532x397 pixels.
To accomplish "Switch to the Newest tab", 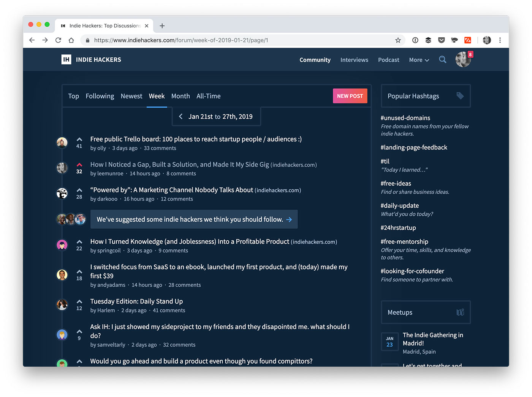I will pyautogui.click(x=131, y=96).
